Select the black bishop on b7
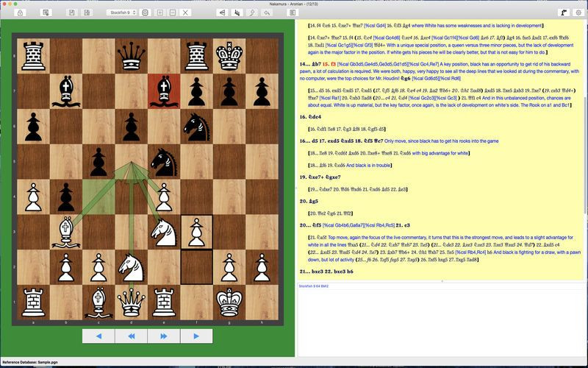The height and width of the screenshot is (368, 588). tap(66, 91)
